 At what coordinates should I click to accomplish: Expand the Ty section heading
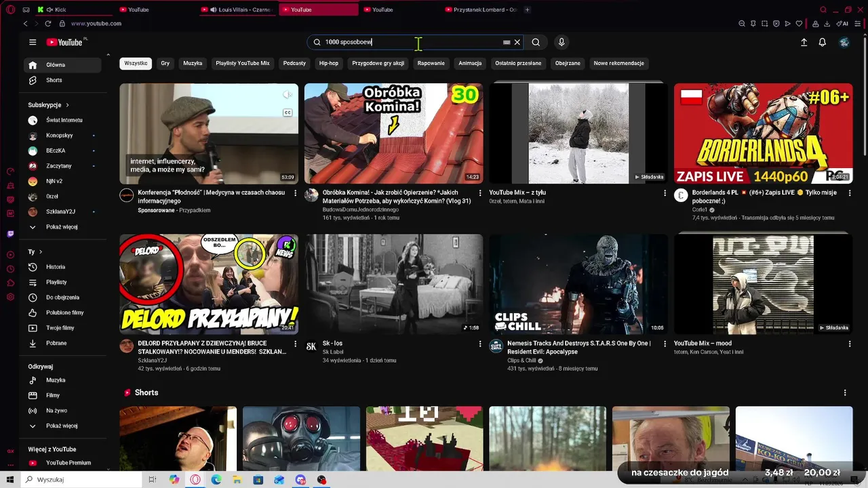pyautogui.click(x=35, y=251)
